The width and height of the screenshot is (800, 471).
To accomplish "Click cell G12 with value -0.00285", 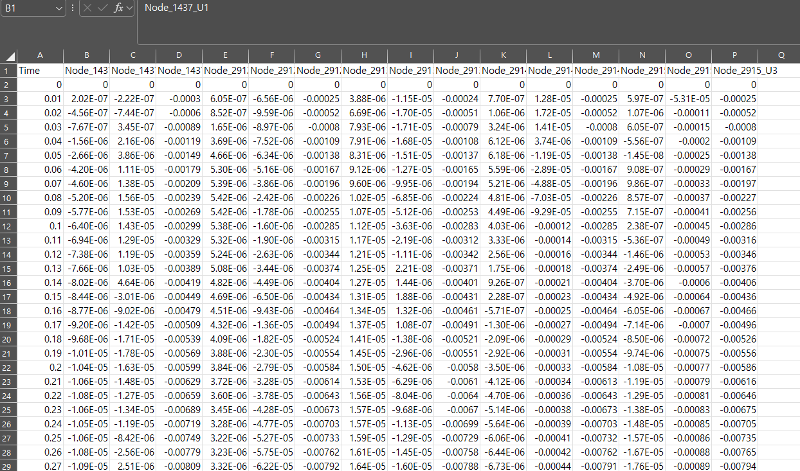I will [x=318, y=226].
